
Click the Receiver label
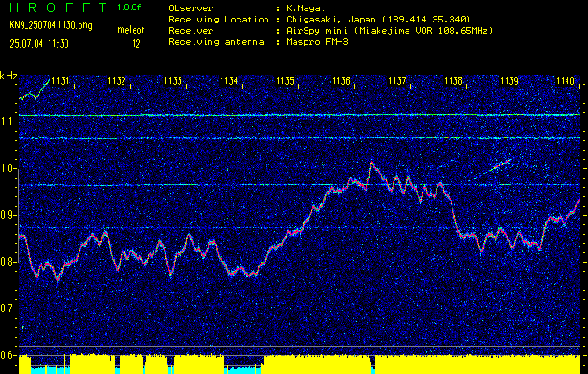(191, 30)
